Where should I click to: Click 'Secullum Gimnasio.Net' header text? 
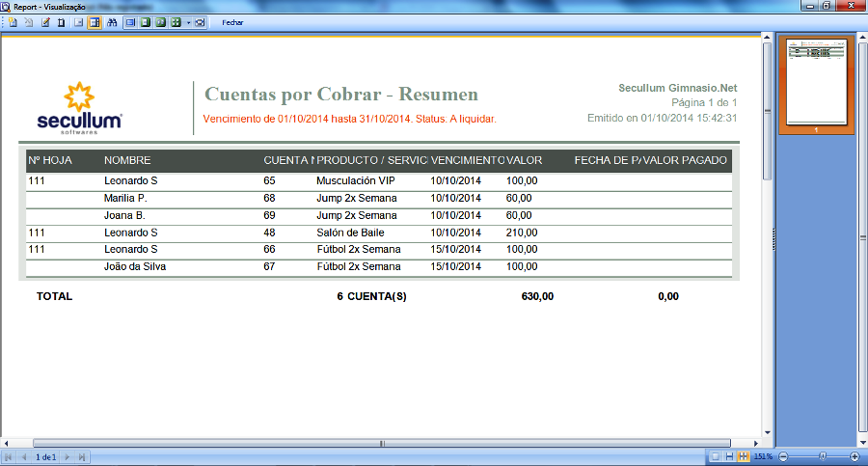click(x=678, y=88)
